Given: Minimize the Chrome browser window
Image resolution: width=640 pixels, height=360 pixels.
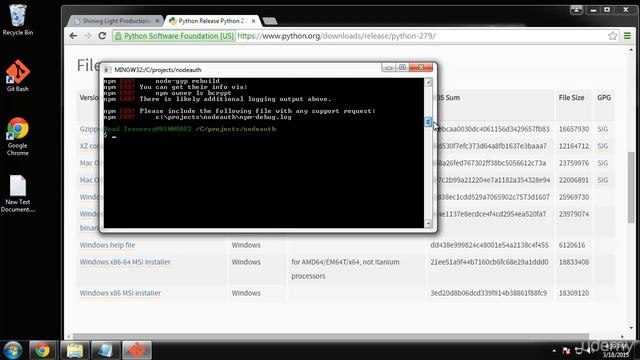Looking at the screenshot, I should 593,10.
